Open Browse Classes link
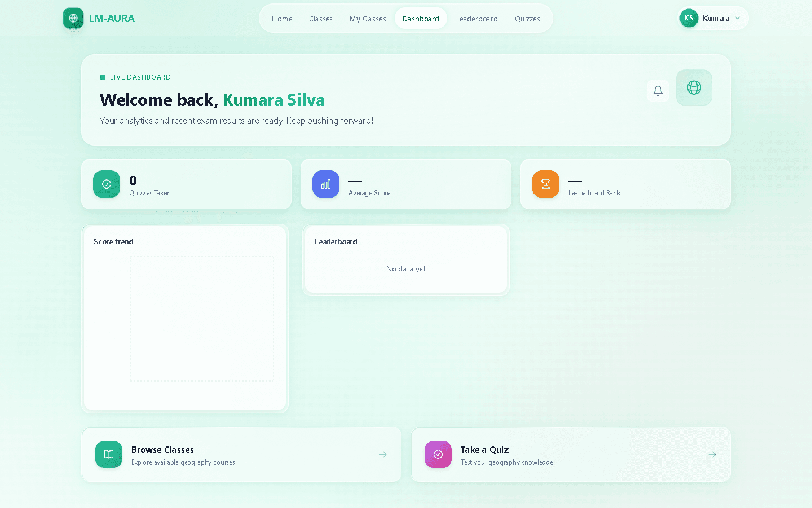Screen dimensions: 812x508 tap(242, 454)
